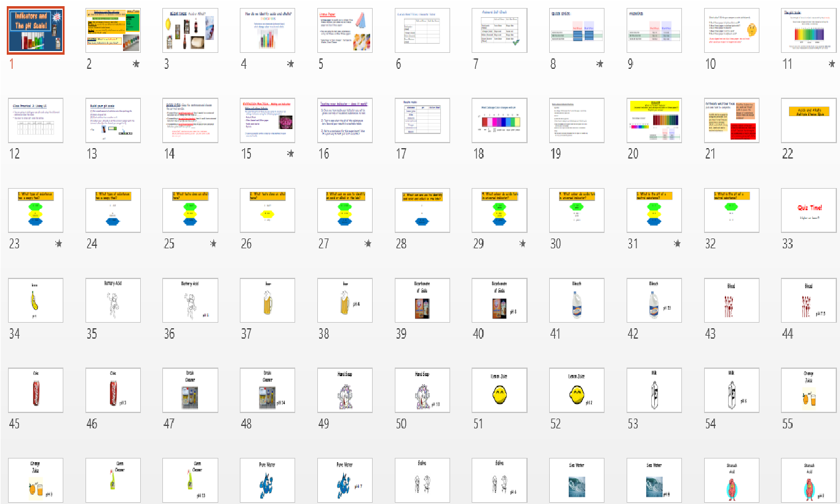840x504 pixels.
Task: Click the 'Pure Water pH 7' slide
Action: point(344,480)
